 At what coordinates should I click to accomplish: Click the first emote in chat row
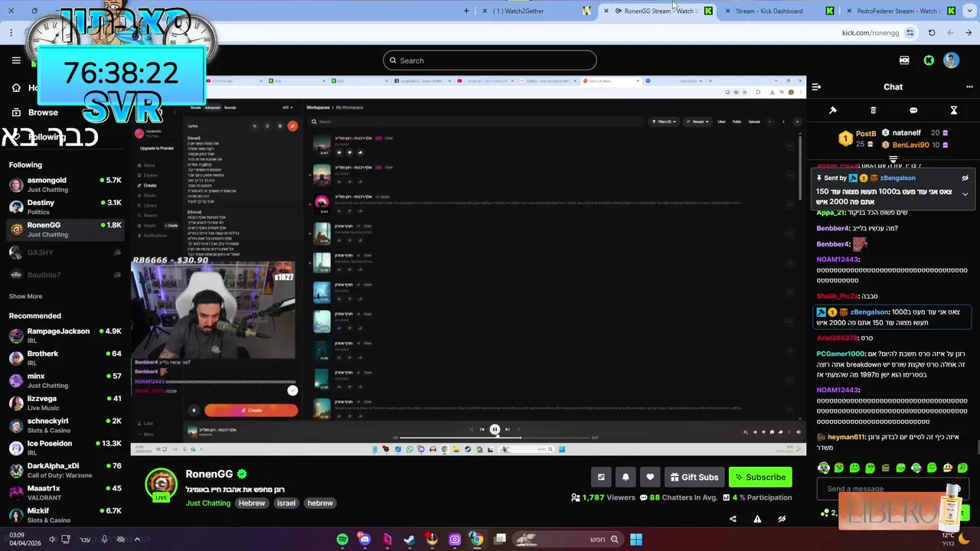(824, 468)
